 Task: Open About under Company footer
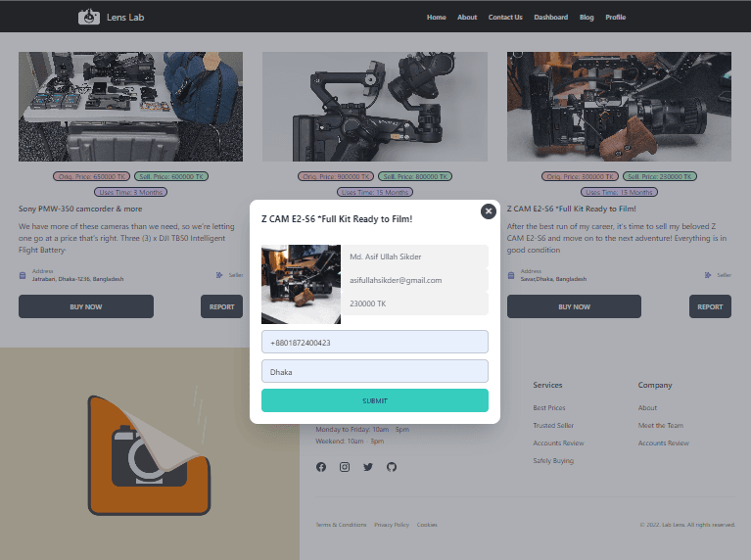coord(647,407)
